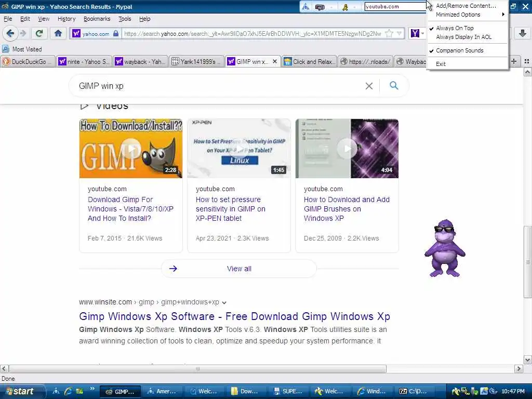Enable Always Display In AOL

coord(463,37)
